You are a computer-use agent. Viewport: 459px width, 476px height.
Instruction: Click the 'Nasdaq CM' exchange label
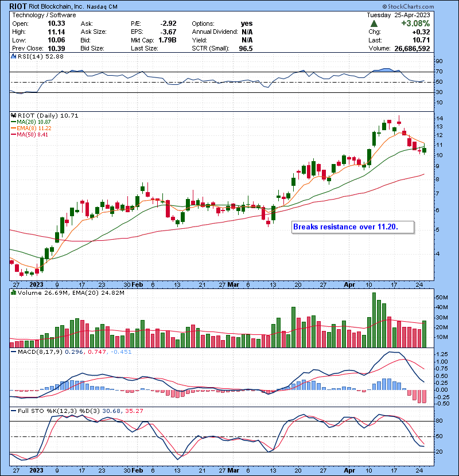click(102, 7)
